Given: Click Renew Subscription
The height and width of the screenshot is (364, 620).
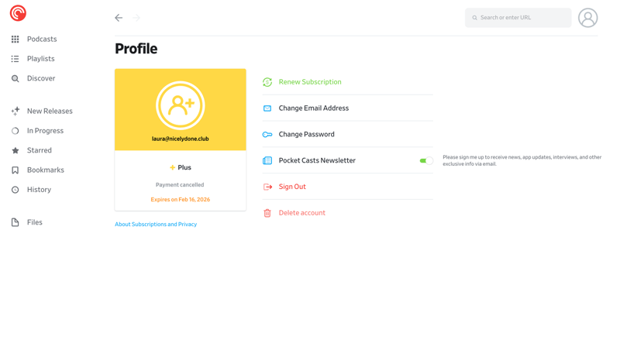Looking at the screenshot, I should pyautogui.click(x=309, y=82).
